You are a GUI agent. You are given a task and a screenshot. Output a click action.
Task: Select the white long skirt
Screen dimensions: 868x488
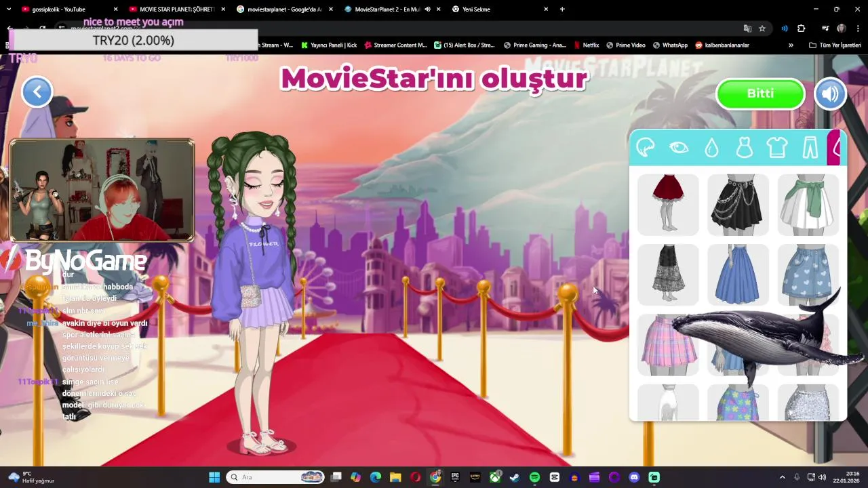tap(668, 403)
